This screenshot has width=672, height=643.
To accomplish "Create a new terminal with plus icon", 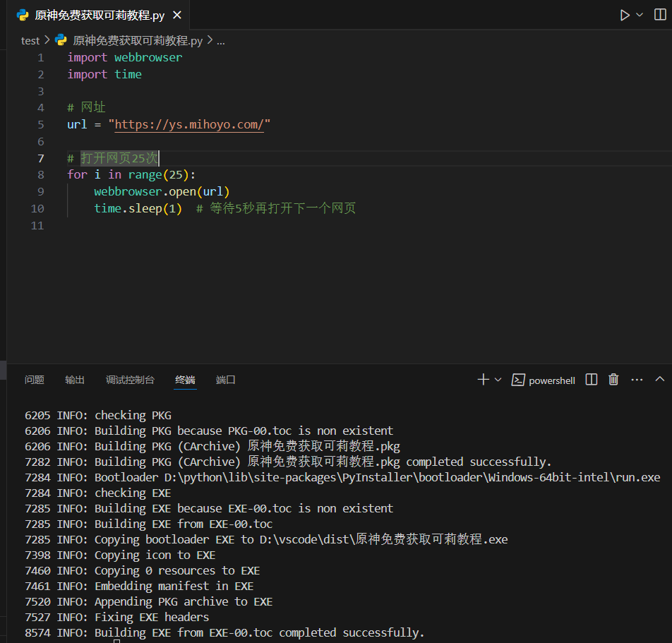I will pyautogui.click(x=483, y=380).
